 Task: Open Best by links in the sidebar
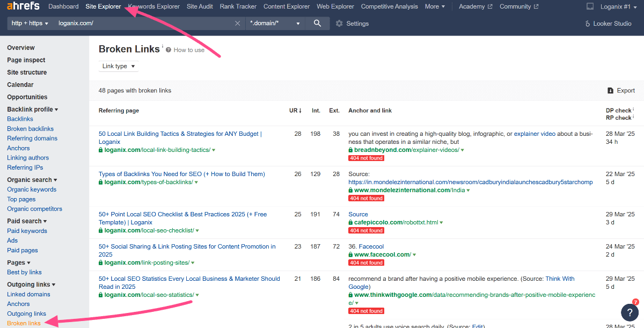coord(24,272)
